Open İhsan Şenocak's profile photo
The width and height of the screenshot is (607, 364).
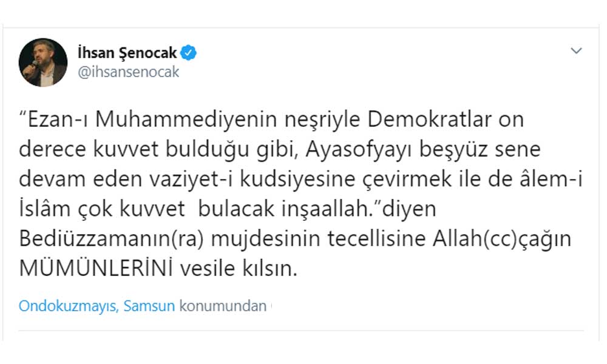[x=43, y=62]
